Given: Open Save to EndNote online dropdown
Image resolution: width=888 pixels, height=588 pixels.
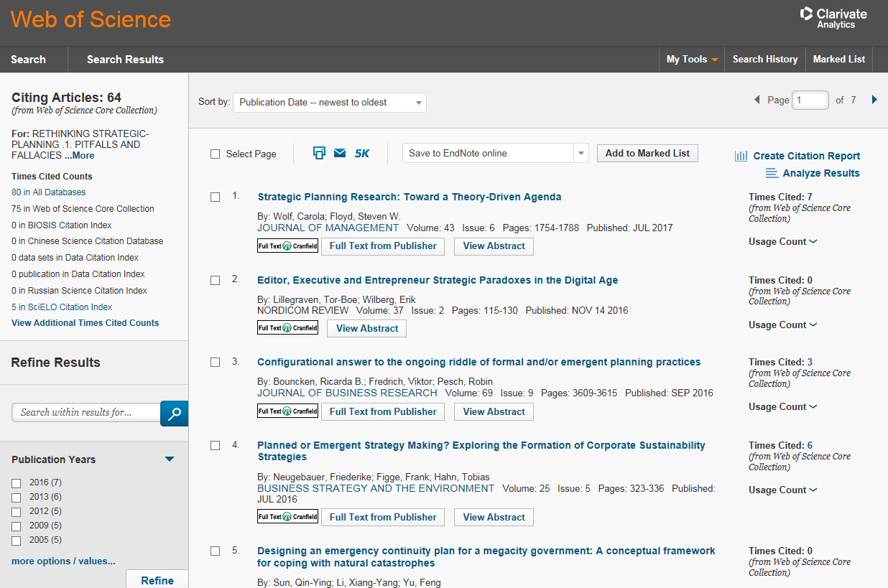Looking at the screenshot, I should pos(495,153).
